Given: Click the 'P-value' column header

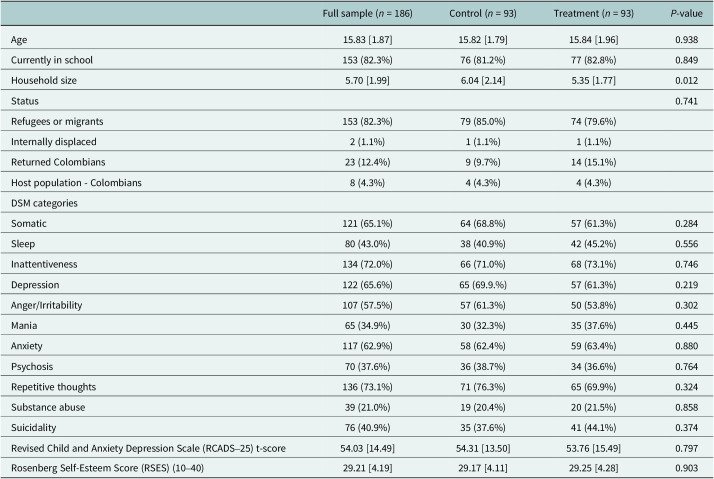Looking at the screenshot, I should coord(686,14).
